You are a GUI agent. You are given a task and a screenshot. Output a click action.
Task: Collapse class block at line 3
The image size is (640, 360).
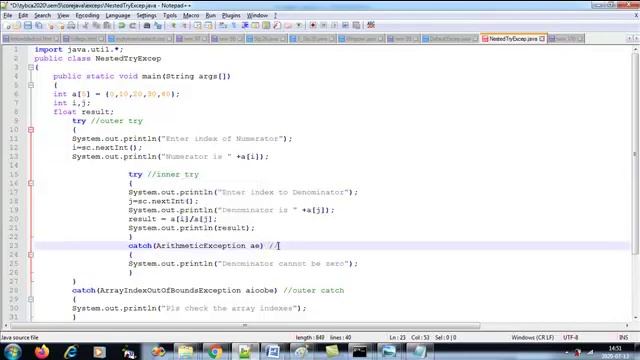(x=31, y=67)
